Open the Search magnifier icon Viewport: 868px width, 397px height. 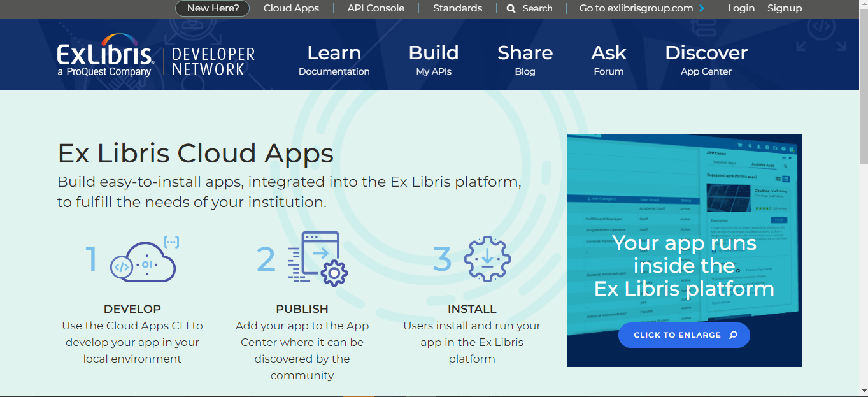pos(510,8)
